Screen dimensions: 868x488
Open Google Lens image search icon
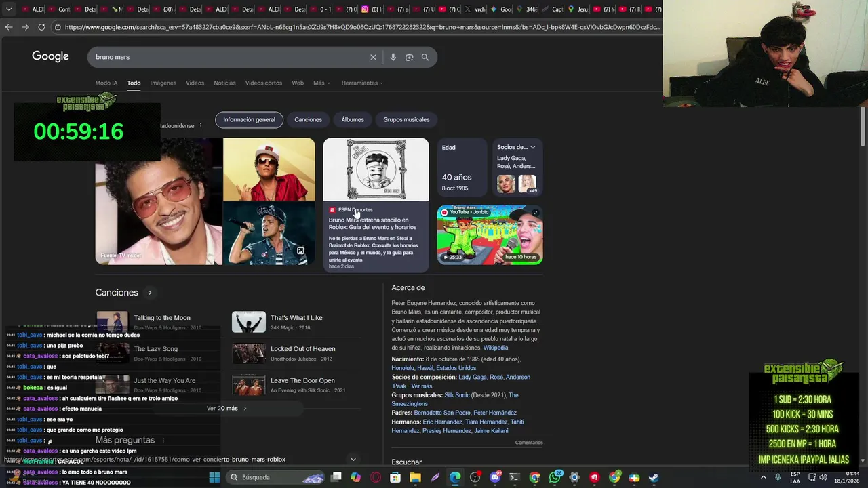tap(409, 57)
